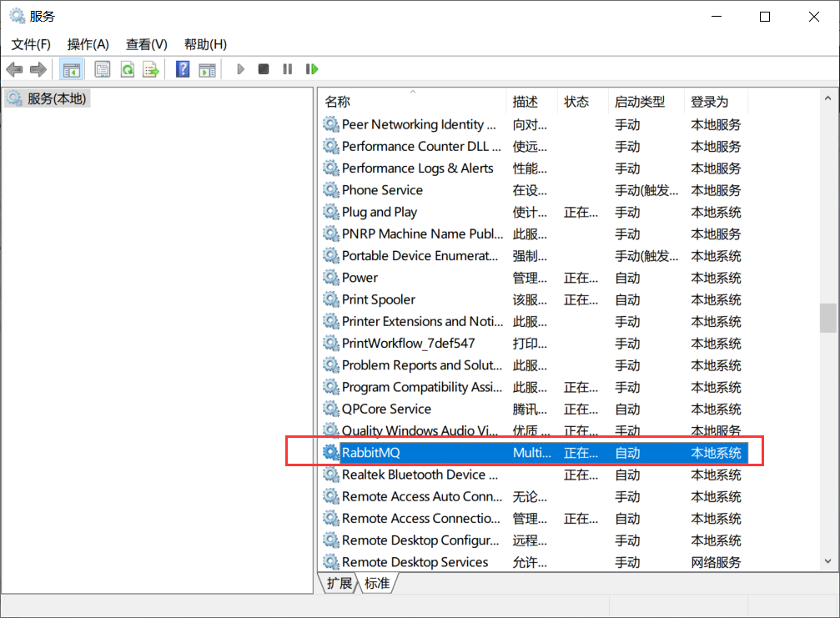Select the Peer Networking Identity service name
This screenshot has height=618, width=840.
tap(419, 125)
